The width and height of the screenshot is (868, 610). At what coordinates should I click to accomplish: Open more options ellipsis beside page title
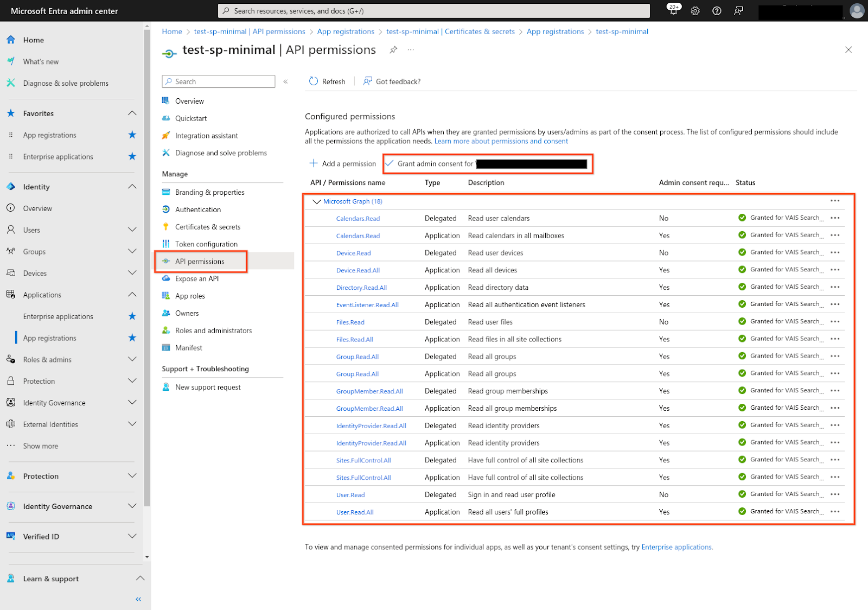[411, 49]
